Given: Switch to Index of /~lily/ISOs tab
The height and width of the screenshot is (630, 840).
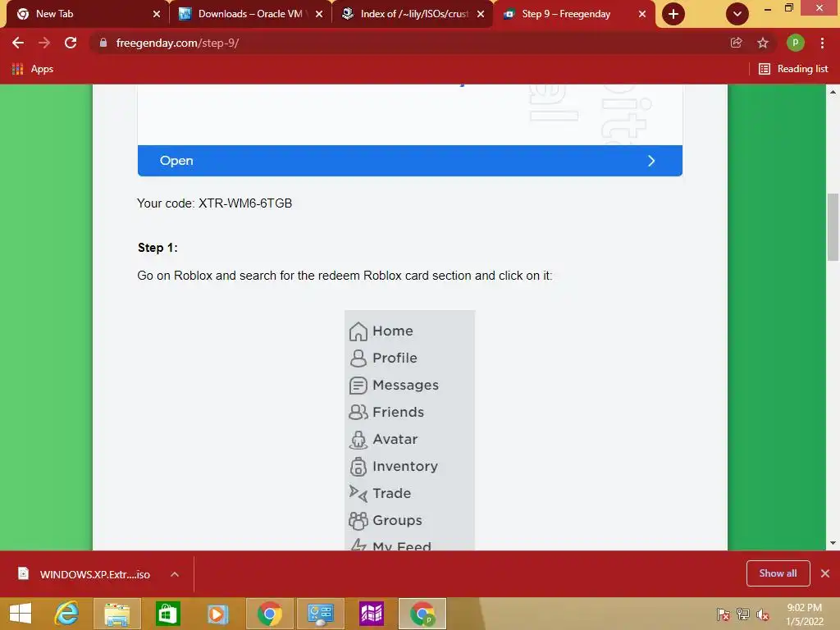Looking at the screenshot, I should tap(412, 14).
